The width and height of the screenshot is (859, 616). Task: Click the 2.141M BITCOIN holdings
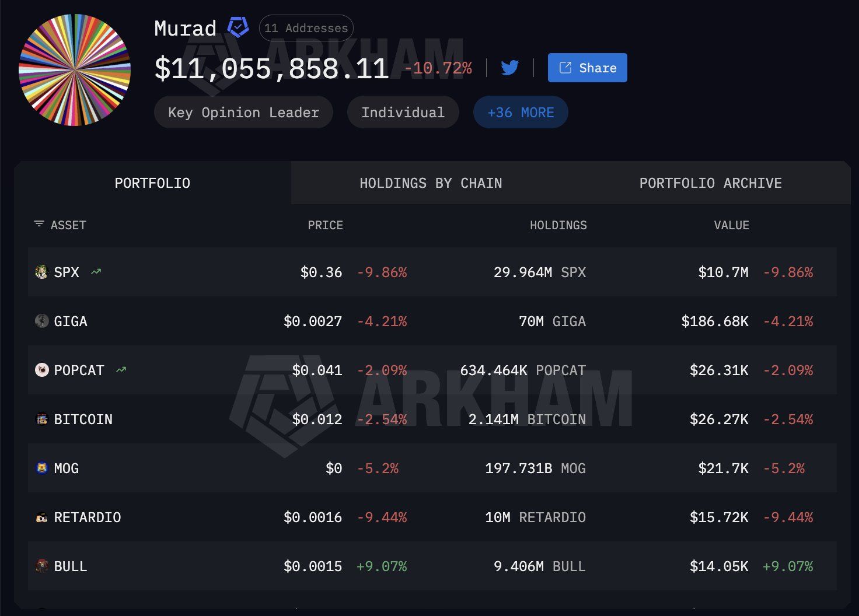click(x=527, y=419)
